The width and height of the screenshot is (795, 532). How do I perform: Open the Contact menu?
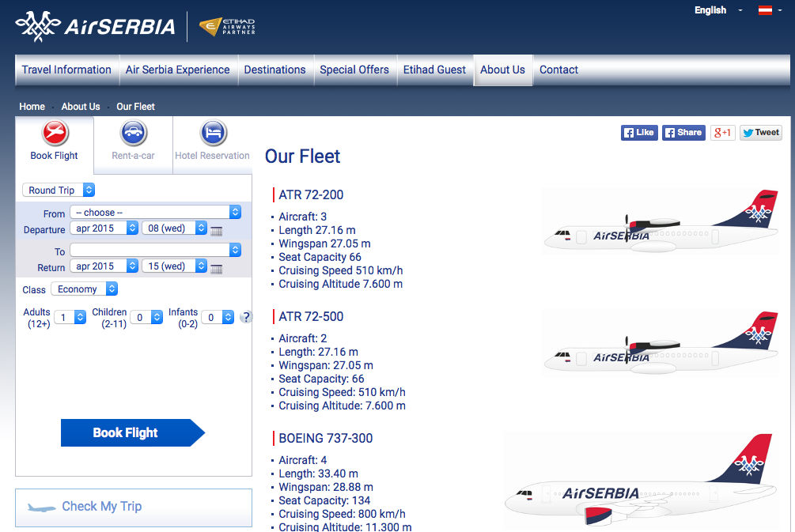coord(558,70)
